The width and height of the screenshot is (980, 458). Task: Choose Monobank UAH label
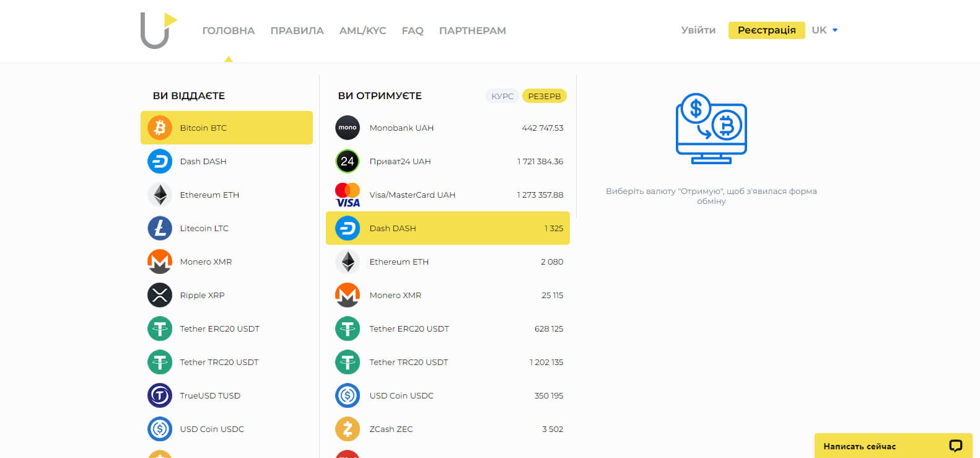coord(401,128)
